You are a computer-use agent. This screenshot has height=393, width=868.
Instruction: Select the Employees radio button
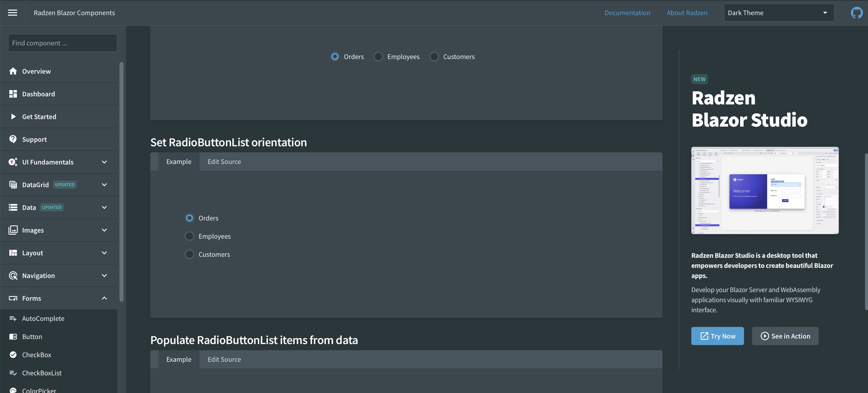pos(378,56)
